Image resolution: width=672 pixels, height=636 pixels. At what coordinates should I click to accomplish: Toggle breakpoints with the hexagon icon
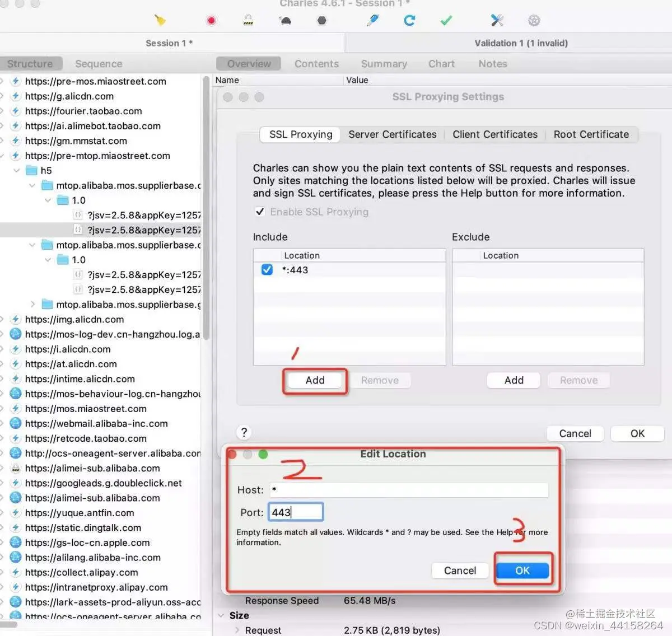[321, 21]
